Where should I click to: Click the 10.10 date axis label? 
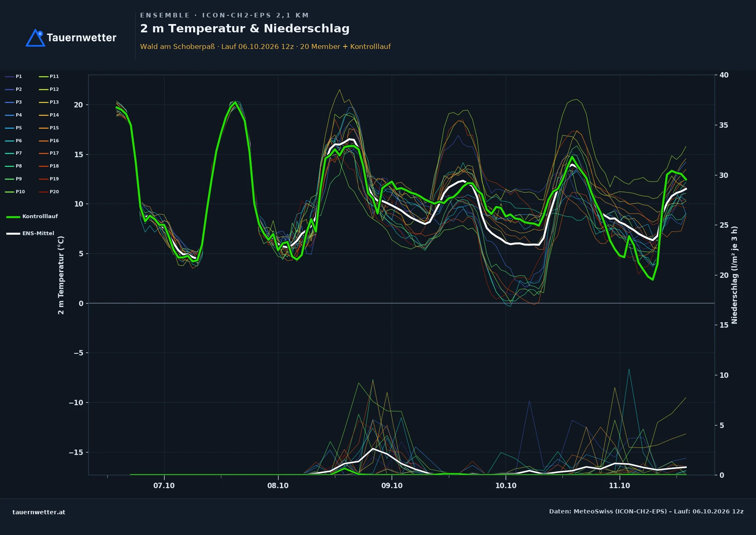point(506,486)
